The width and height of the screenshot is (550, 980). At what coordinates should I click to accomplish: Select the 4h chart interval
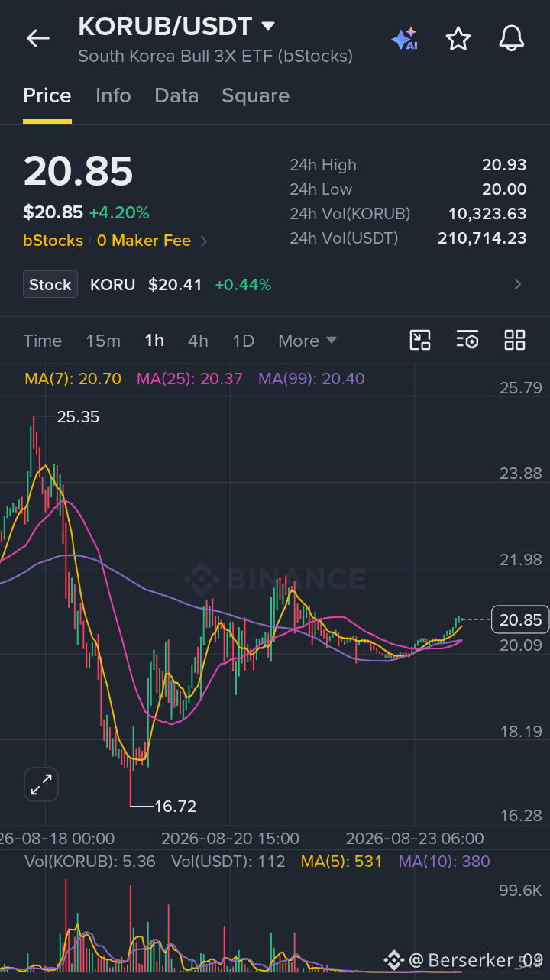pyautogui.click(x=198, y=341)
